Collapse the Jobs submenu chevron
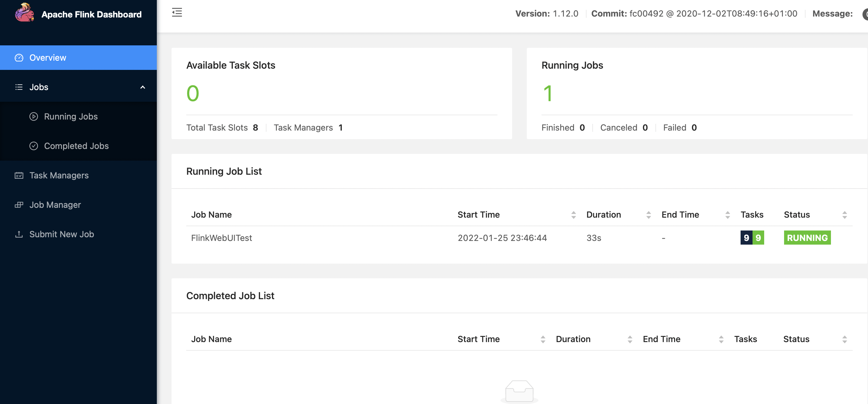Viewport: 868px width, 404px height. pyautogui.click(x=142, y=87)
